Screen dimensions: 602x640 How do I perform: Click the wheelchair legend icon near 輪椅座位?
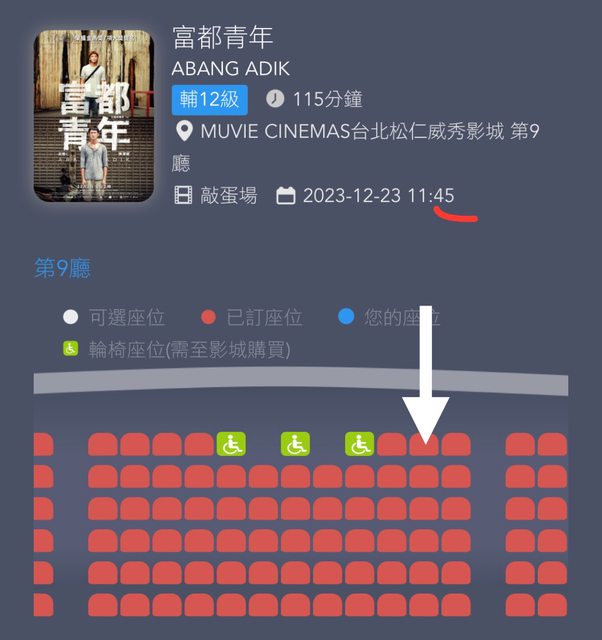coord(71,349)
